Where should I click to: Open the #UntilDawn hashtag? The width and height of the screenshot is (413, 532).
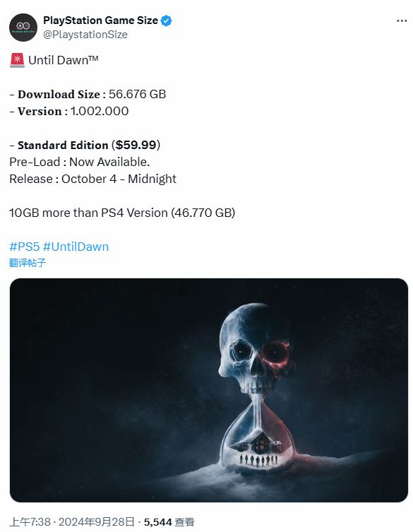76,247
